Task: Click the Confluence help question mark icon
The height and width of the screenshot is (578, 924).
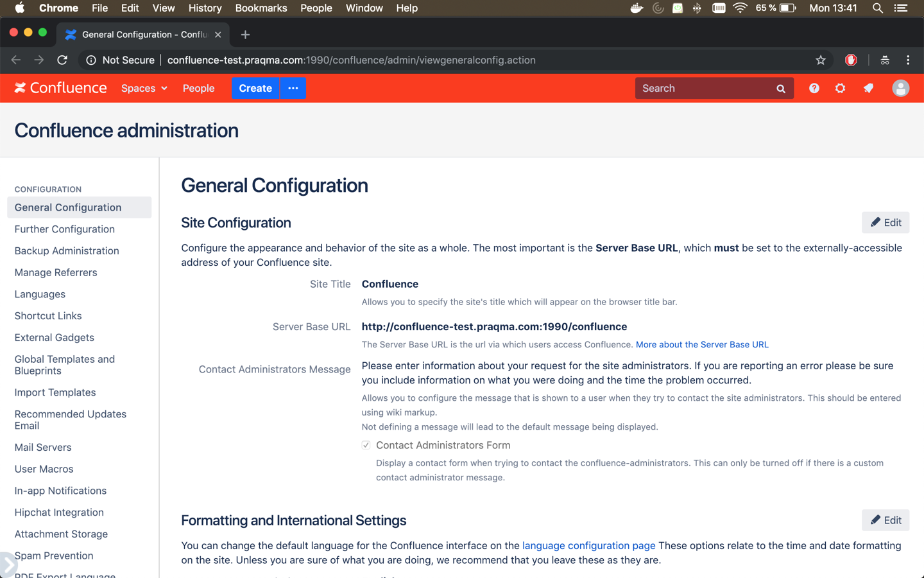Action: click(814, 89)
